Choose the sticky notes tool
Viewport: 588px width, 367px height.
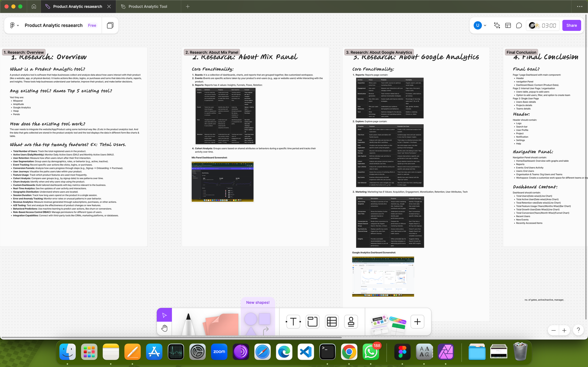[221, 324]
